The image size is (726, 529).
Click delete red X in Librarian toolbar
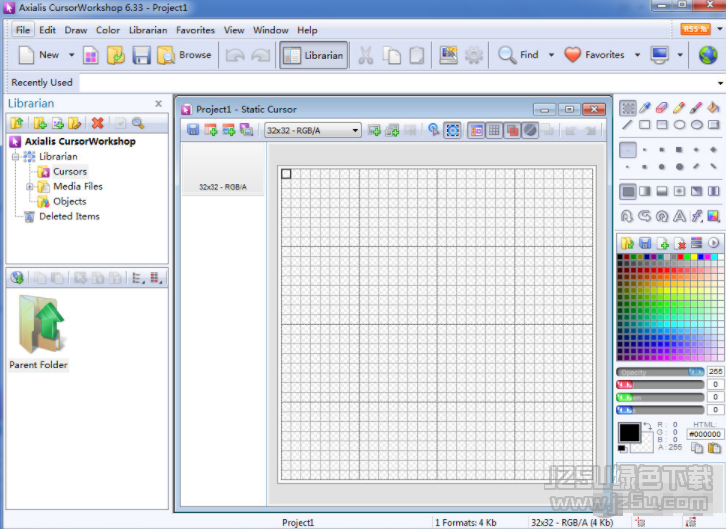point(97,123)
